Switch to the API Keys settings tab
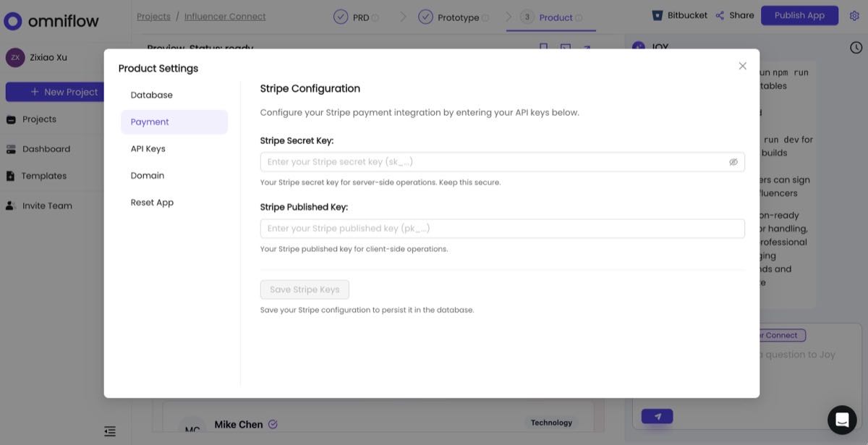The width and height of the screenshot is (868, 445). pos(150,148)
